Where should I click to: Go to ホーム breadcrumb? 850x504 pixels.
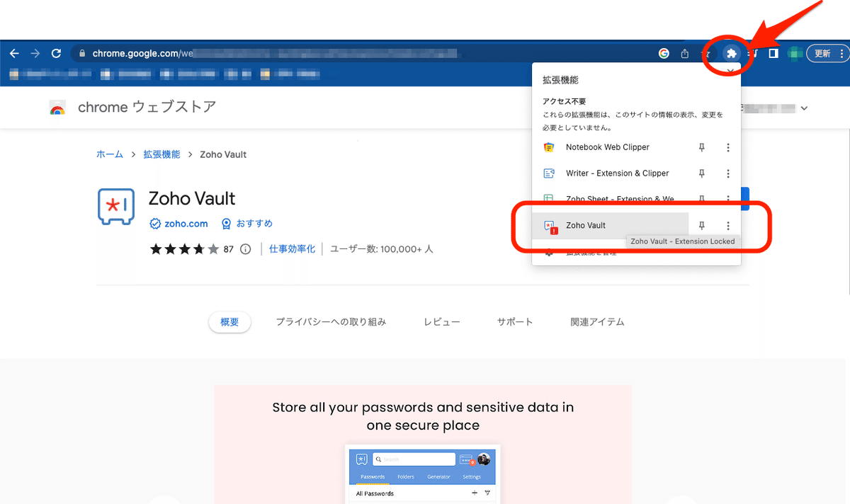110,154
